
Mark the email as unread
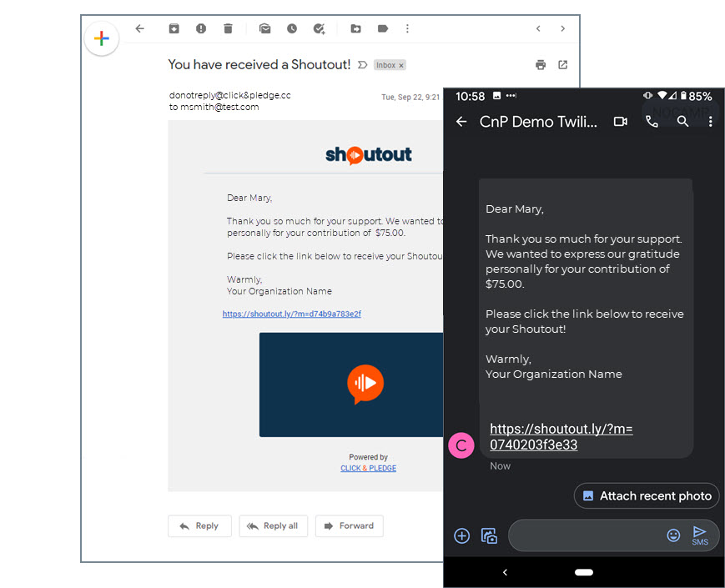coord(265,28)
